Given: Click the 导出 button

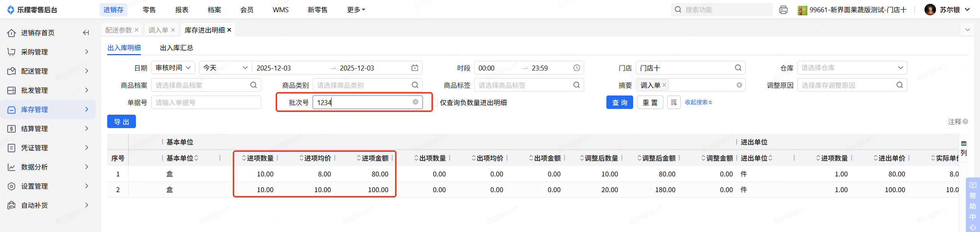Looking at the screenshot, I should 121,122.
